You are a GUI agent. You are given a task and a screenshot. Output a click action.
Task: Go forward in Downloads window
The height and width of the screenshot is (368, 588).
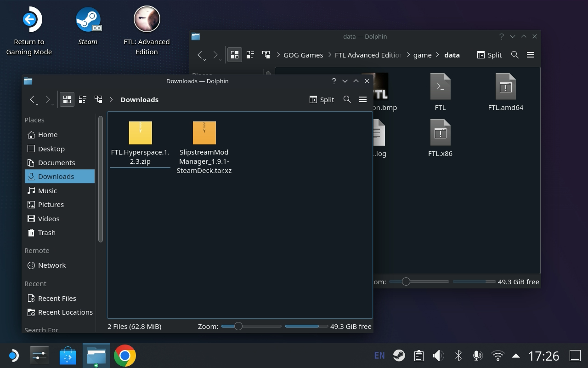point(48,100)
